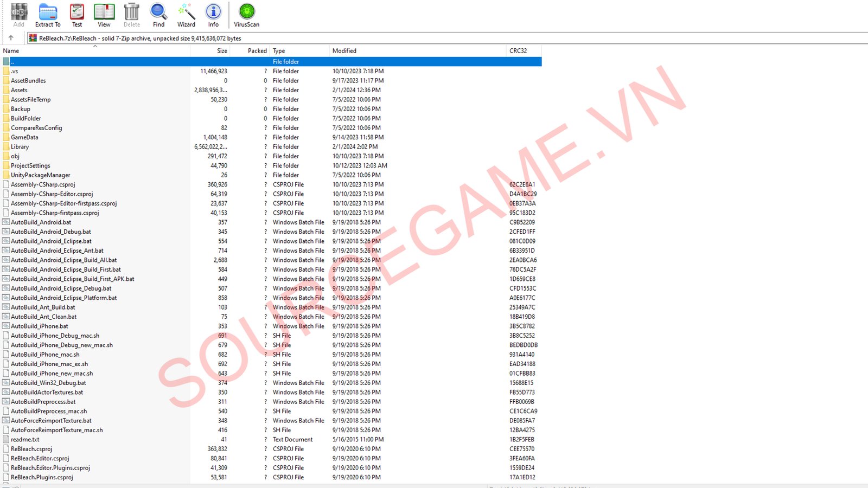Click the CRC32 column header
868x488 pixels.
518,51
